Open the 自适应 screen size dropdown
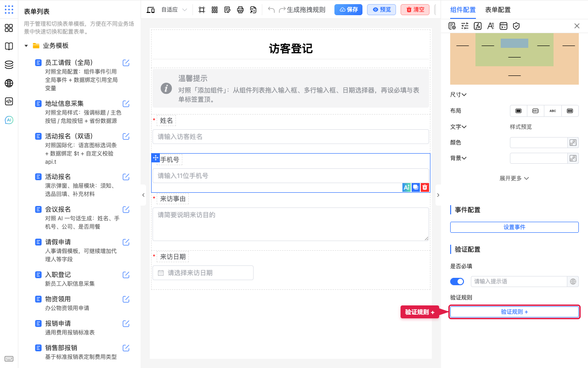This screenshot has height=368, width=588. pyautogui.click(x=174, y=10)
